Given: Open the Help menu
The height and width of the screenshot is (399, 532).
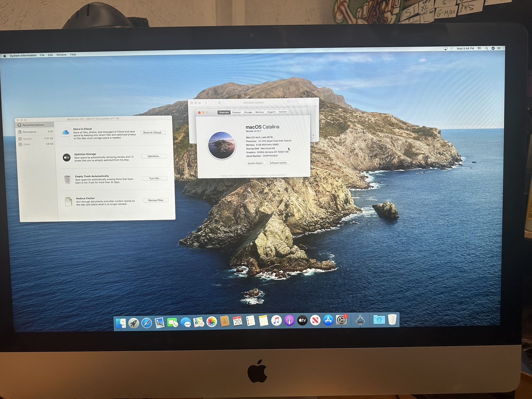Looking at the screenshot, I should coord(73,55).
